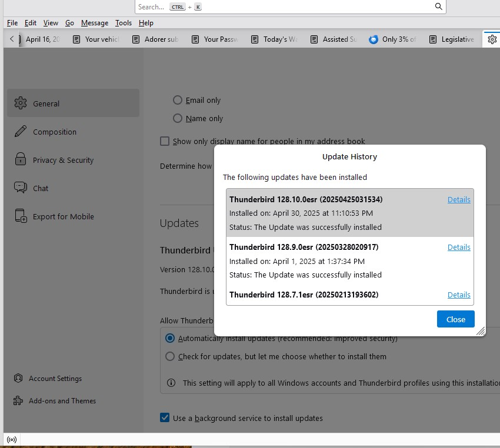The height and width of the screenshot is (448, 500).
Task: Switch to the Your vehicle tab
Action: click(96, 39)
